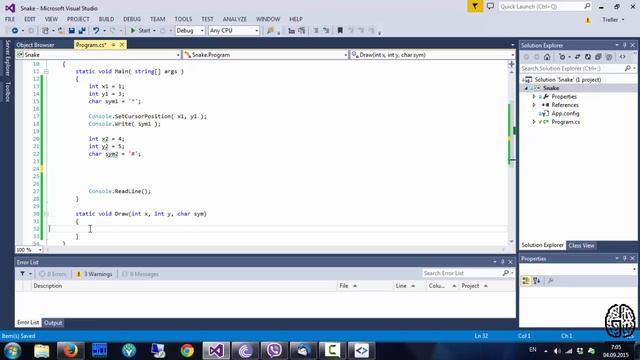Click the New Project toolbar icon
Image resolution: width=640 pixels, height=360 pixels.
[x=45, y=31]
